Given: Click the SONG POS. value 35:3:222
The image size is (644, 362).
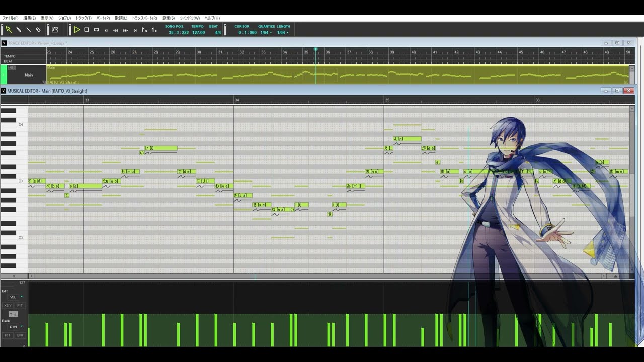Looking at the screenshot, I should [179, 33].
